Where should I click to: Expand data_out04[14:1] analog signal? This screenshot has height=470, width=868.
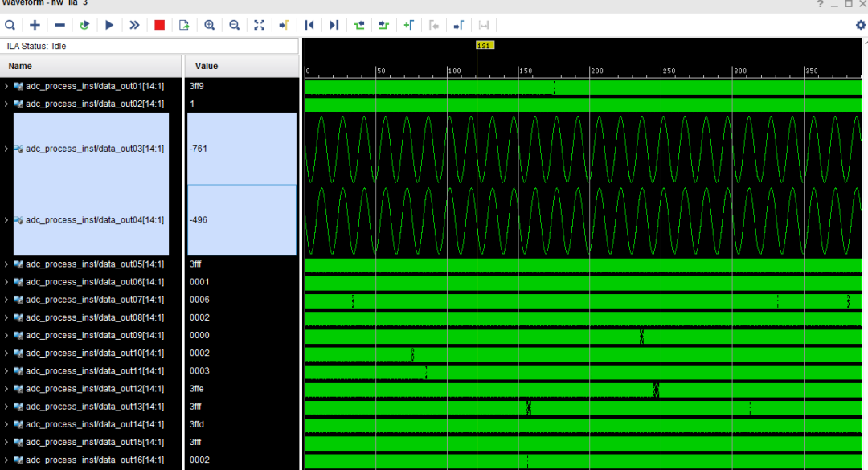click(6, 220)
